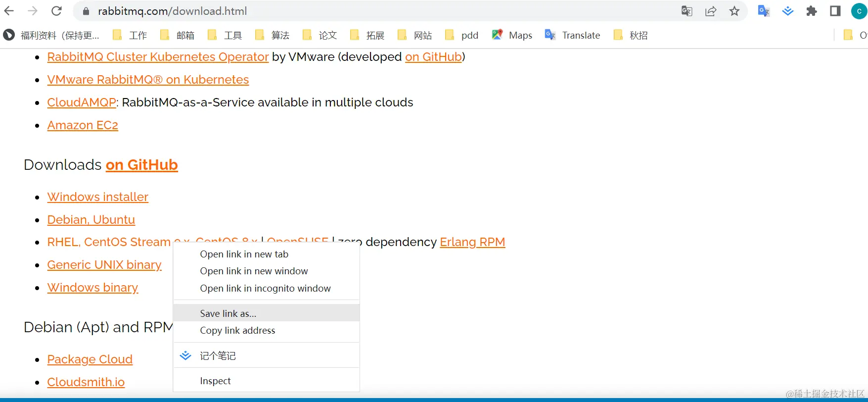868x402 pixels.
Task: Click the lock icon in address bar
Action: (x=86, y=11)
